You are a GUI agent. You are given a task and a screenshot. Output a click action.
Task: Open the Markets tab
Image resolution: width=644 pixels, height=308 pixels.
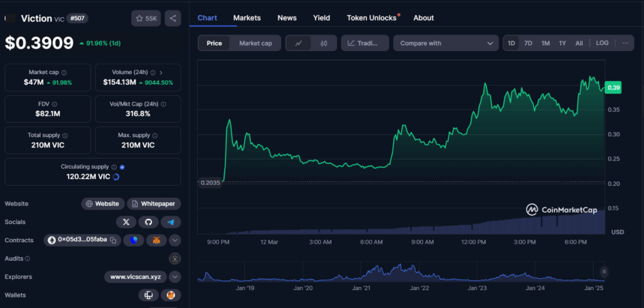[x=247, y=18]
